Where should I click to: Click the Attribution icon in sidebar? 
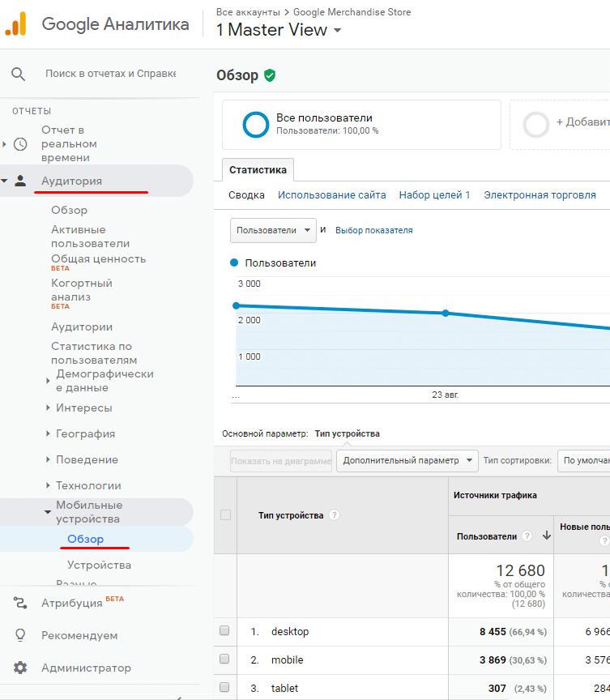pos(20,603)
